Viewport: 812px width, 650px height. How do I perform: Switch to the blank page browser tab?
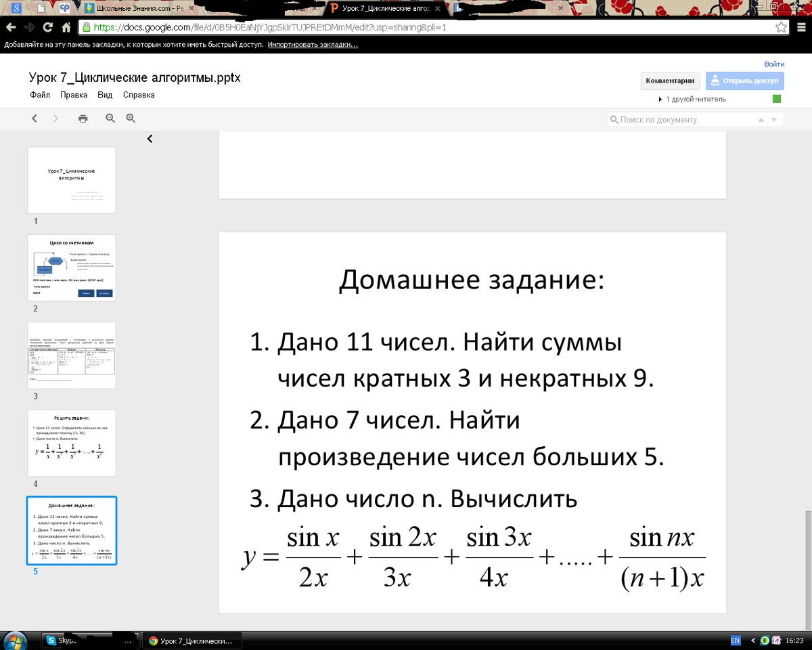point(41,8)
